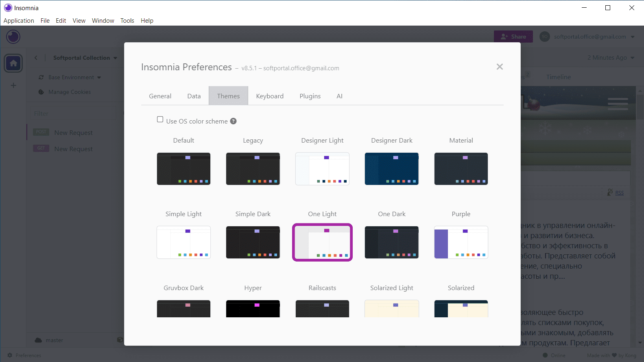Viewport: 644px width, 362px height.
Task: Close the Insomnia Preferences dialog
Action: (x=500, y=67)
